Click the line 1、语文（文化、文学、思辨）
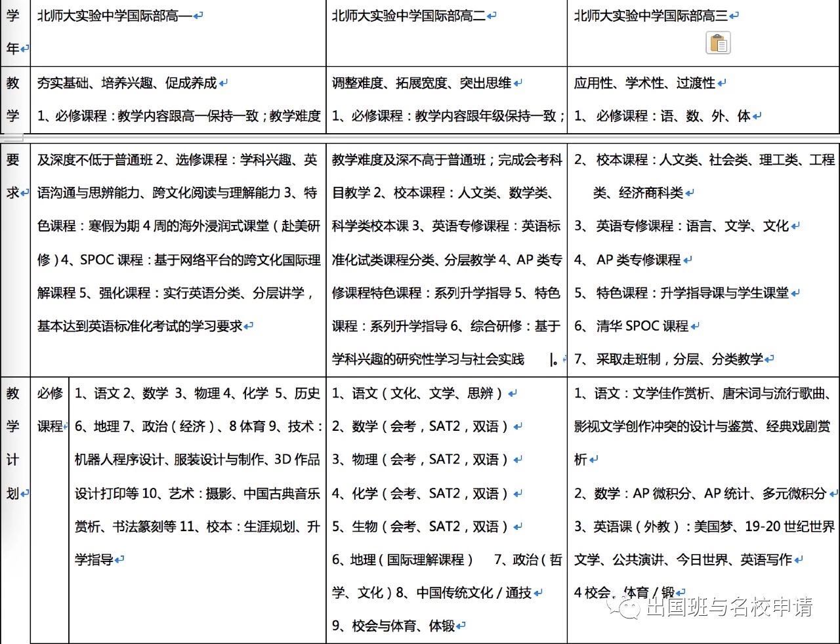840x644 pixels. tap(419, 393)
